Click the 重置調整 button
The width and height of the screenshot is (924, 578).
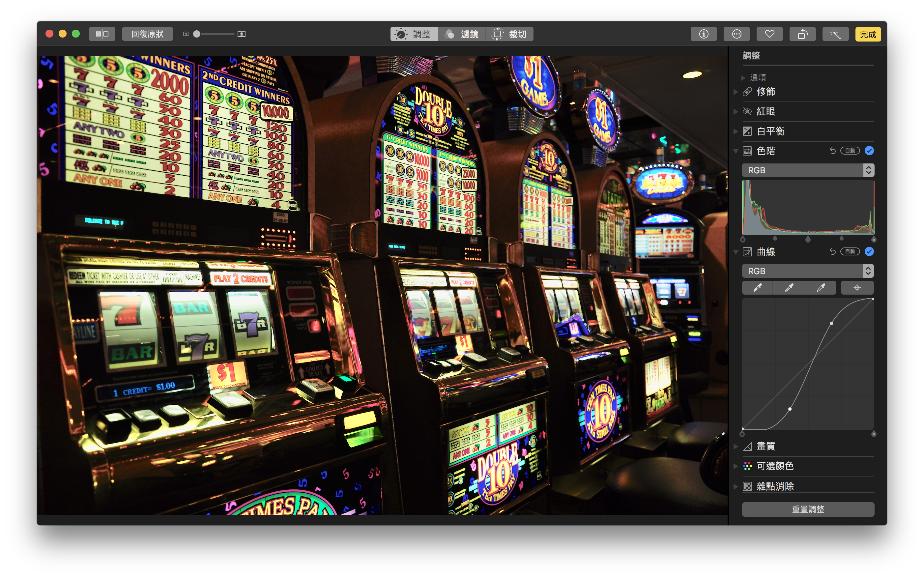[x=808, y=509]
